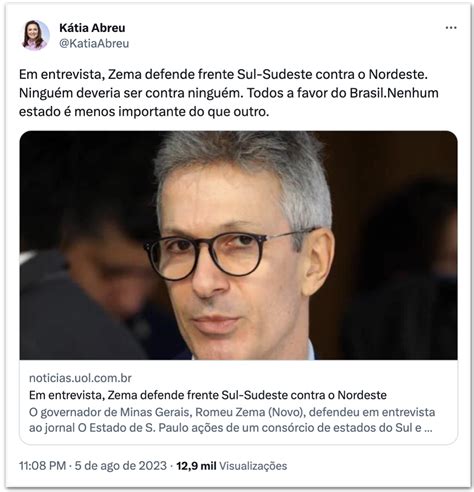Open the @KatiaAbreu handle link
Viewport: 474px width, 492px height.
pos(94,43)
